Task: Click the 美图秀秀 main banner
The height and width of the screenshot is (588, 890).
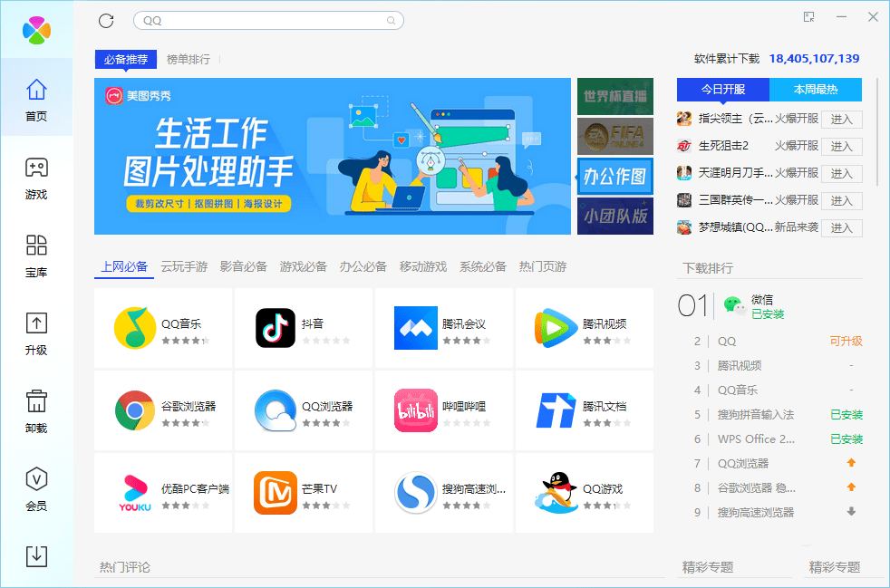Action: click(333, 156)
